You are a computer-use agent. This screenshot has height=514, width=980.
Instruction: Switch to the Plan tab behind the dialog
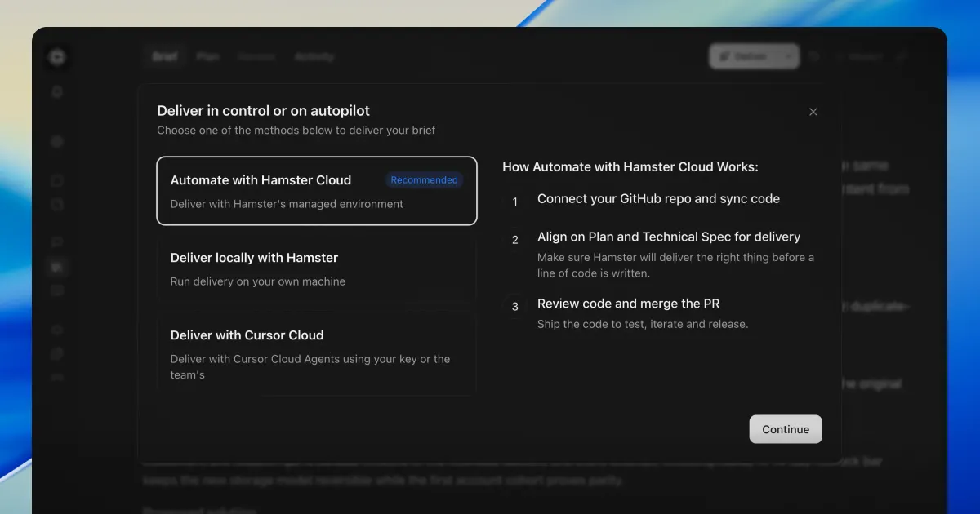pos(207,56)
